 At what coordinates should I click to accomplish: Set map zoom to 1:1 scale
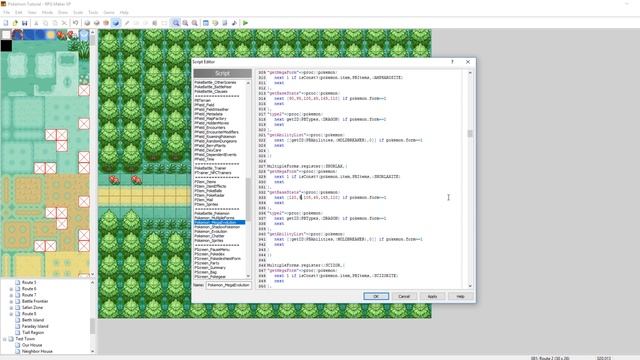(176, 23)
